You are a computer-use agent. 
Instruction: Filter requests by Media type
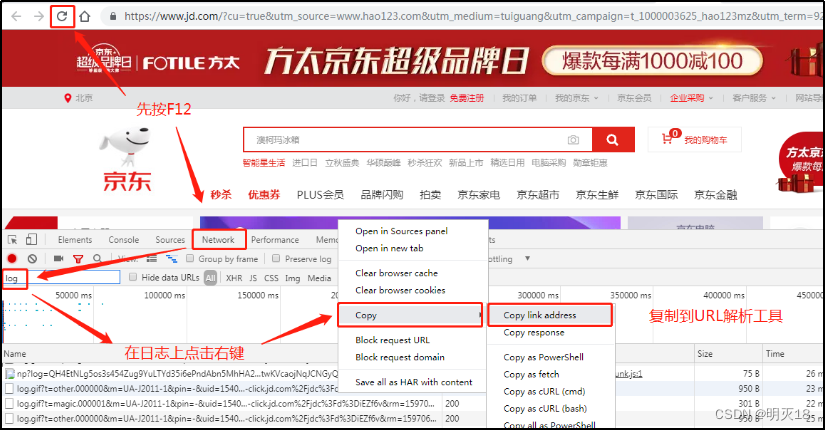pyautogui.click(x=319, y=278)
